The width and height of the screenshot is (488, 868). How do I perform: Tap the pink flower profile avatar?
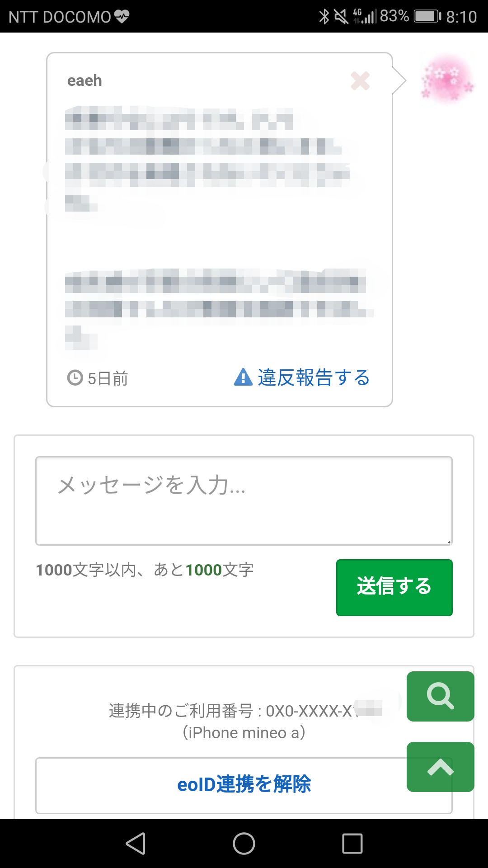point(447,80)
